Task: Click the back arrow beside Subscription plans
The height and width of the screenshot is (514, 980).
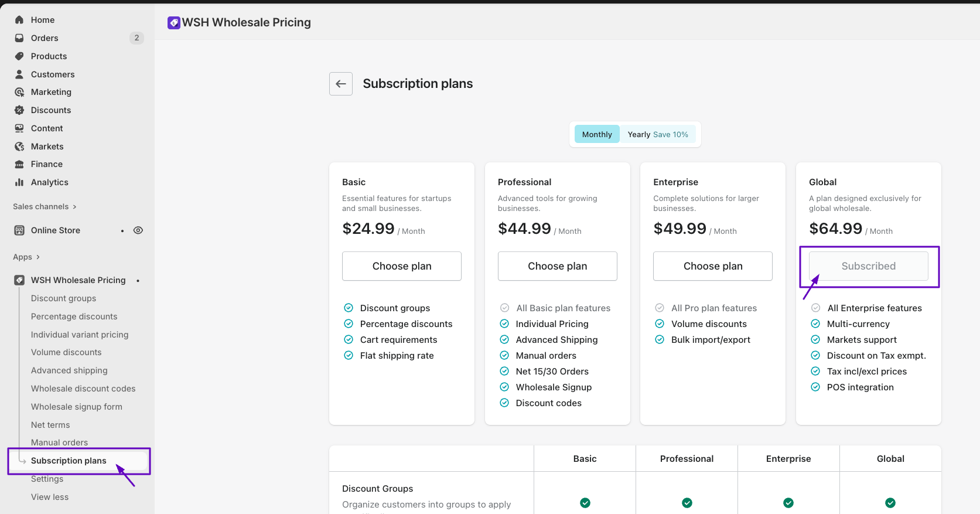Action: click(341, 84)
